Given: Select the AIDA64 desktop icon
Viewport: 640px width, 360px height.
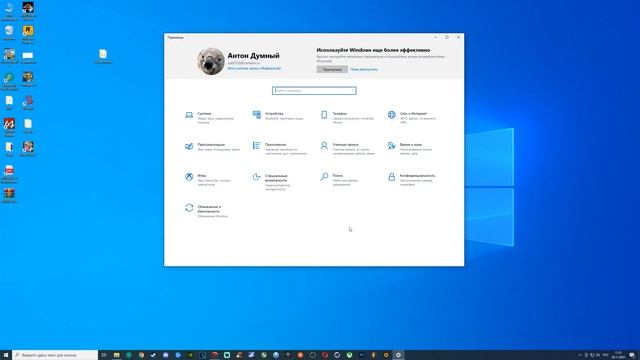Looking at the screenshot, I should [9, 127].
